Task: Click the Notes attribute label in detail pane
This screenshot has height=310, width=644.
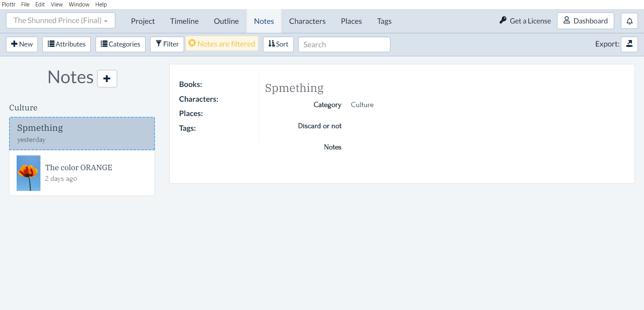Action: click(333, 147)
